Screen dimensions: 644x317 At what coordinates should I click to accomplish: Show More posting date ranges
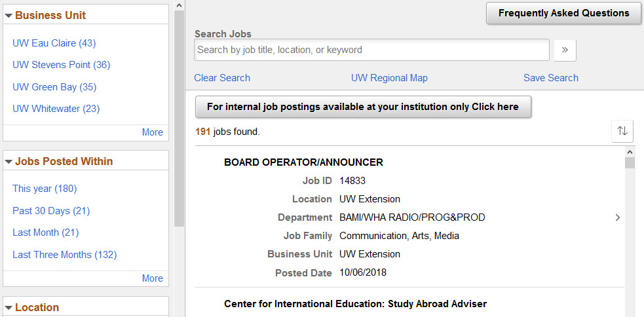(153, 278)
